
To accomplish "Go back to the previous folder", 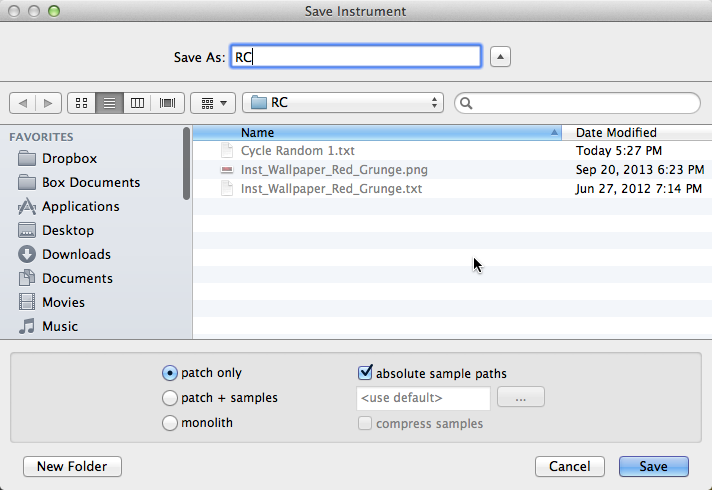I will [23, 103].
